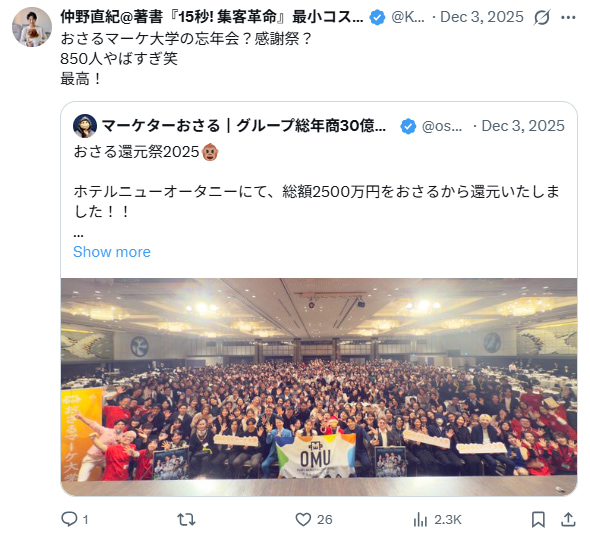Like the post with heart icon
This screenshot has height=536, width=590.
coord(303,519)
